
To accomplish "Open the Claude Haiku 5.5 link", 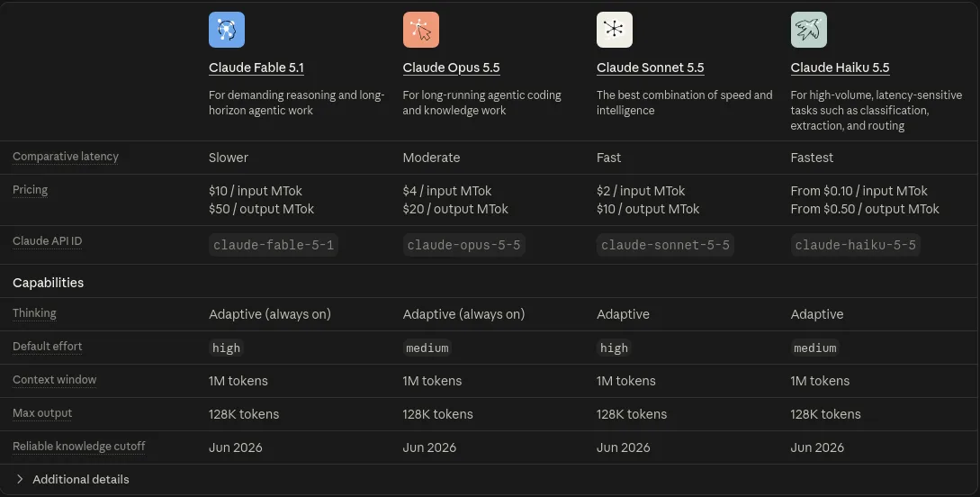I will tap(840, 68).
